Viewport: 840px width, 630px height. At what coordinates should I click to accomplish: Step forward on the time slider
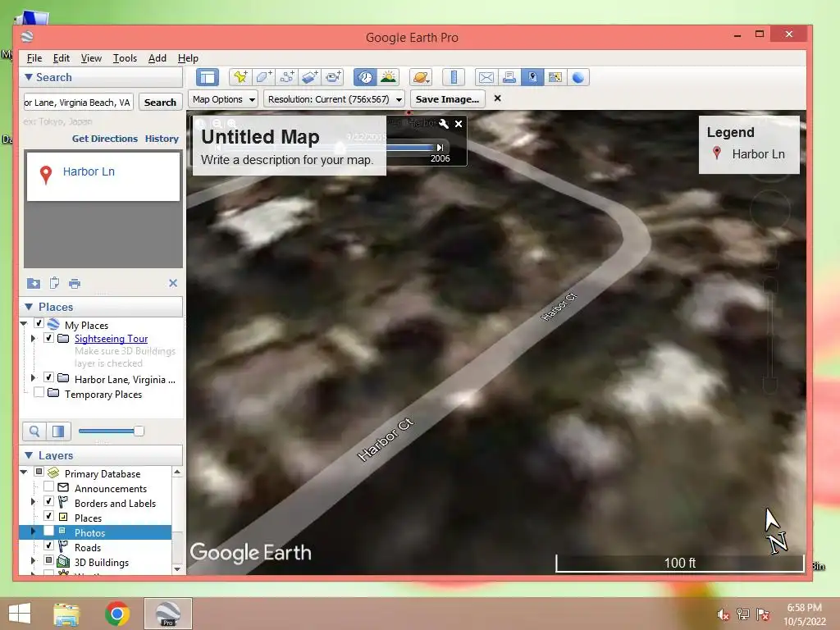coord(440,148)
